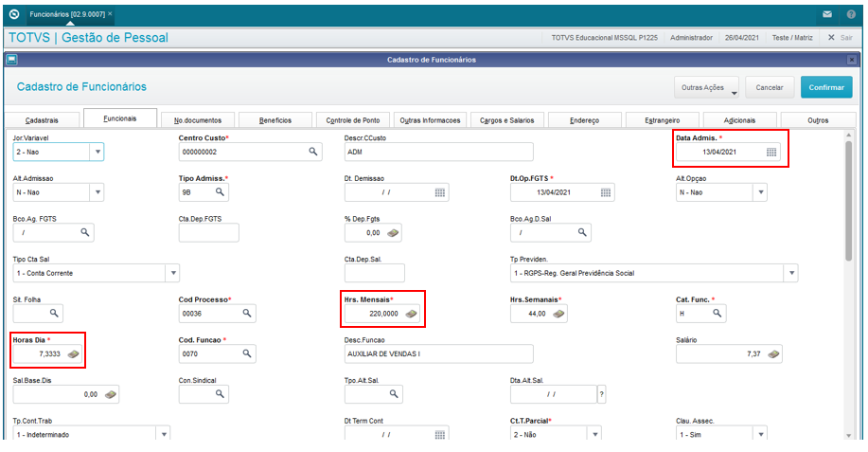Image resolution: width=868 pixels, height=452 pixels.
Task: Select the Funcionais tab
Action: point(120,118)
